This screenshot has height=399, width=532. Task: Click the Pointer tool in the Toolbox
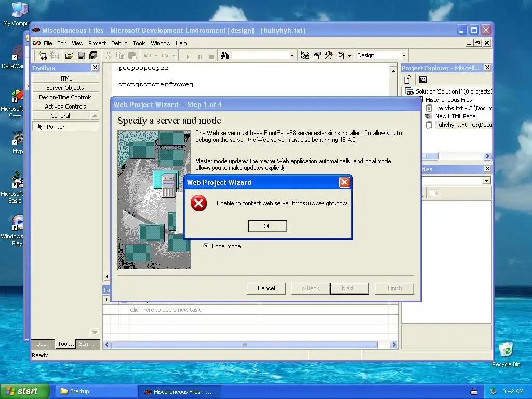pos(65,127)
